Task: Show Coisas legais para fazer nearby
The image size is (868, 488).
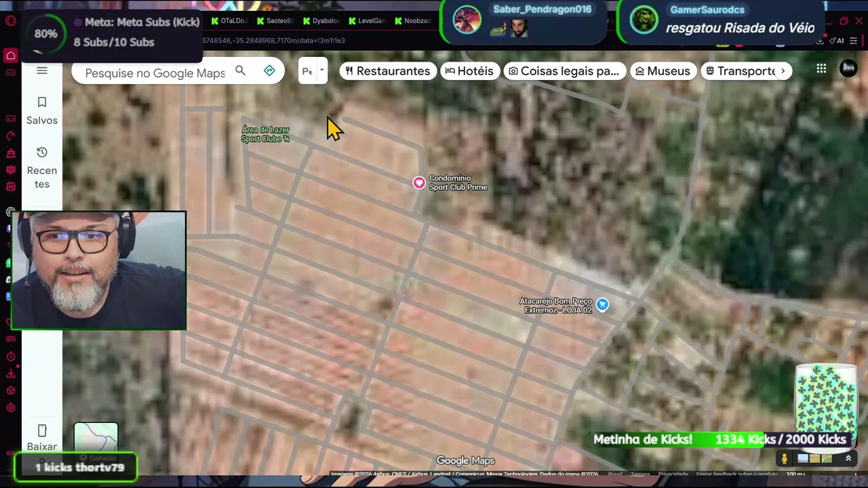Action: (565, 71)
